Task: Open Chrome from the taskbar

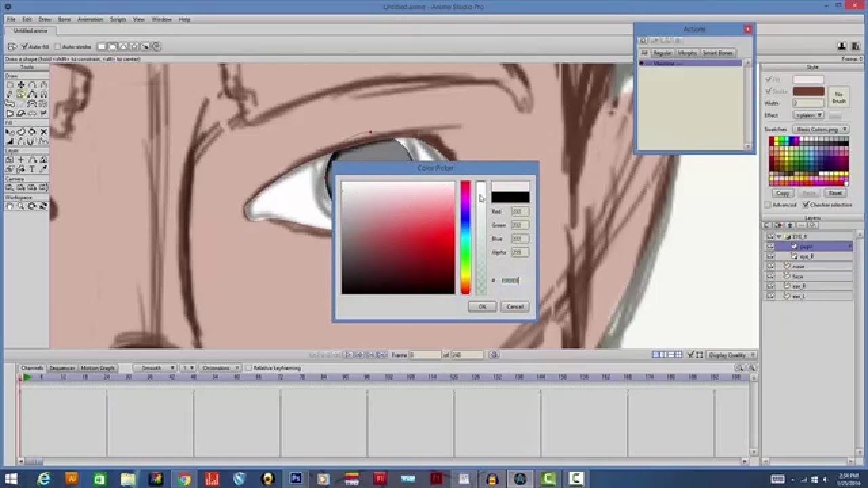Action: click(x=184, y=479)
